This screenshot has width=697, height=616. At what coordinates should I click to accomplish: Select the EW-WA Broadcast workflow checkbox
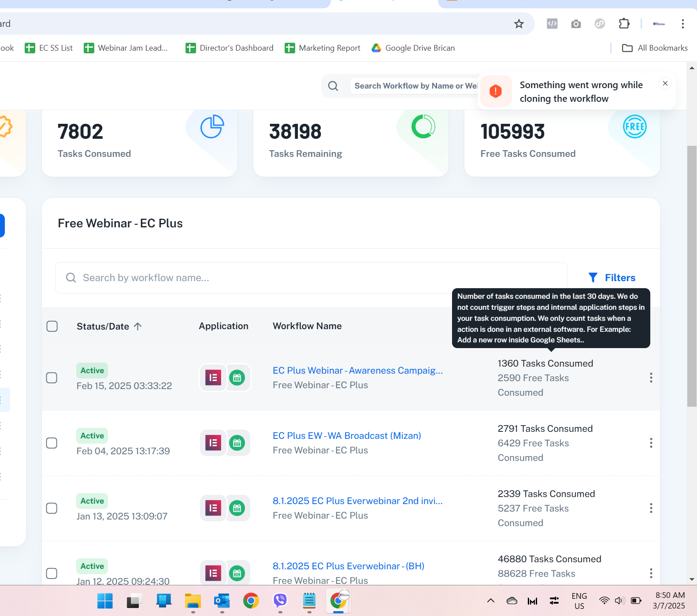[52, 443]
